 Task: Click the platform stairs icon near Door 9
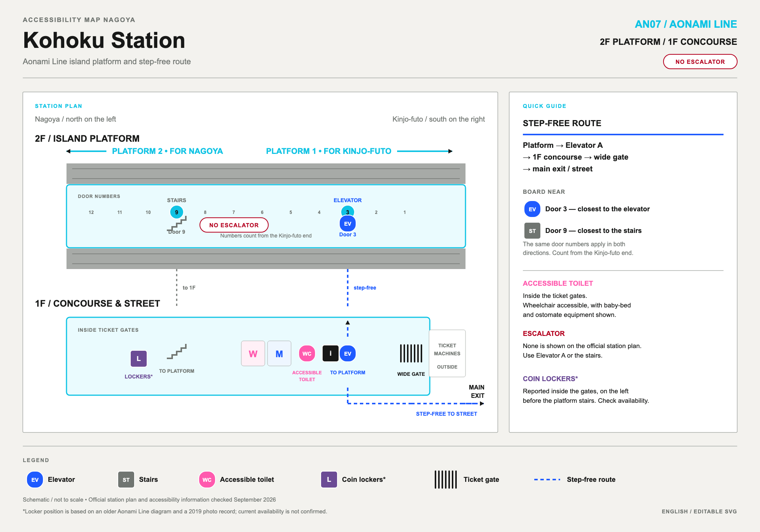click(177, 224)
